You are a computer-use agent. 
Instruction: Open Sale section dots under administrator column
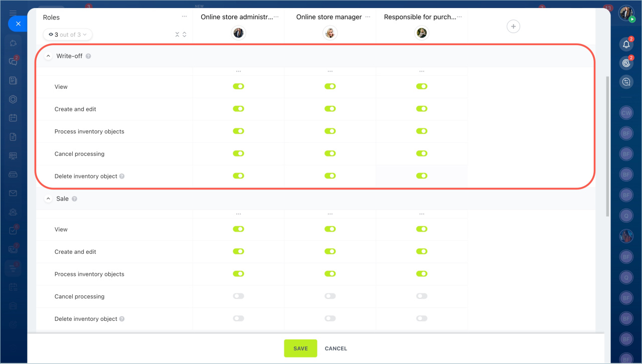click(238, 214)
